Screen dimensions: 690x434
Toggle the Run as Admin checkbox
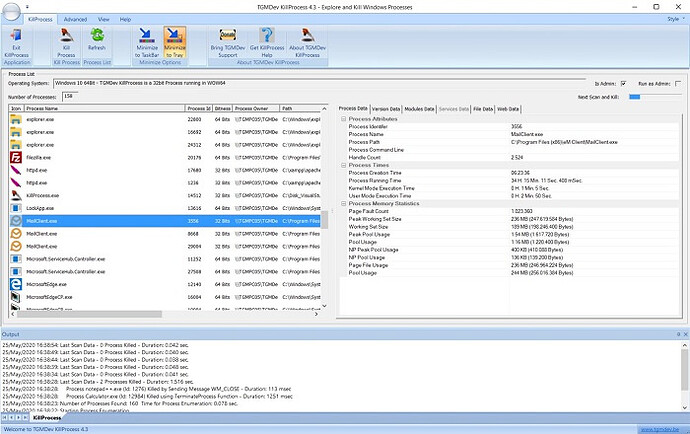tap(678, 84)
